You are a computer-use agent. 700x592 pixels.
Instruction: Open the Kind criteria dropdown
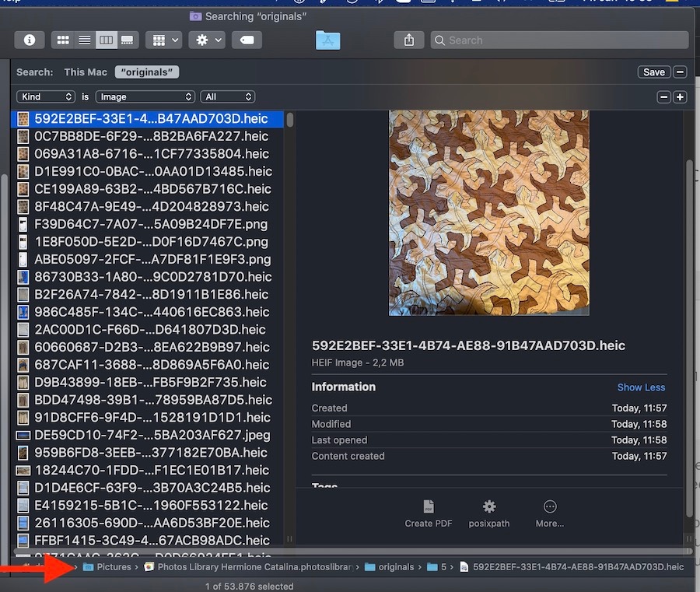coord(47,97)
